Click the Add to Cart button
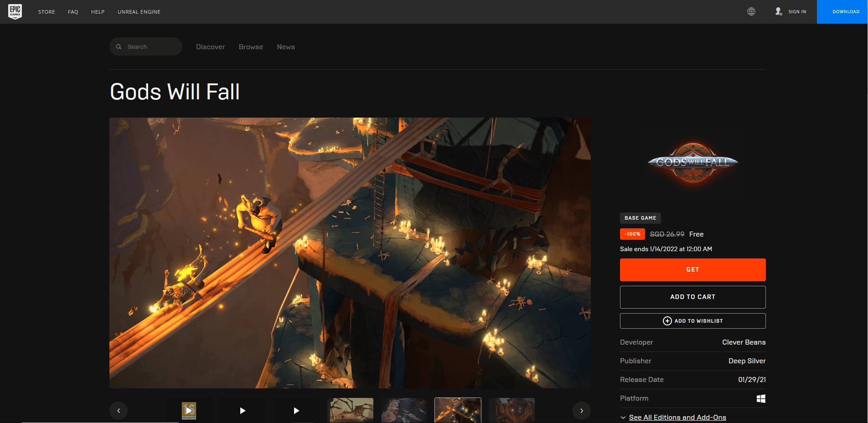 click(x=692, y=297)
